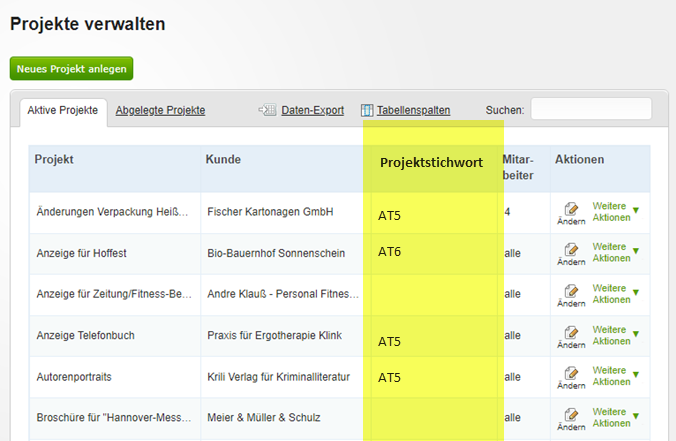Edit Änderungen Verpackung project via Ändern icon
The width and height of the screenshot is (676, 441).
click(x=571, y=214)
